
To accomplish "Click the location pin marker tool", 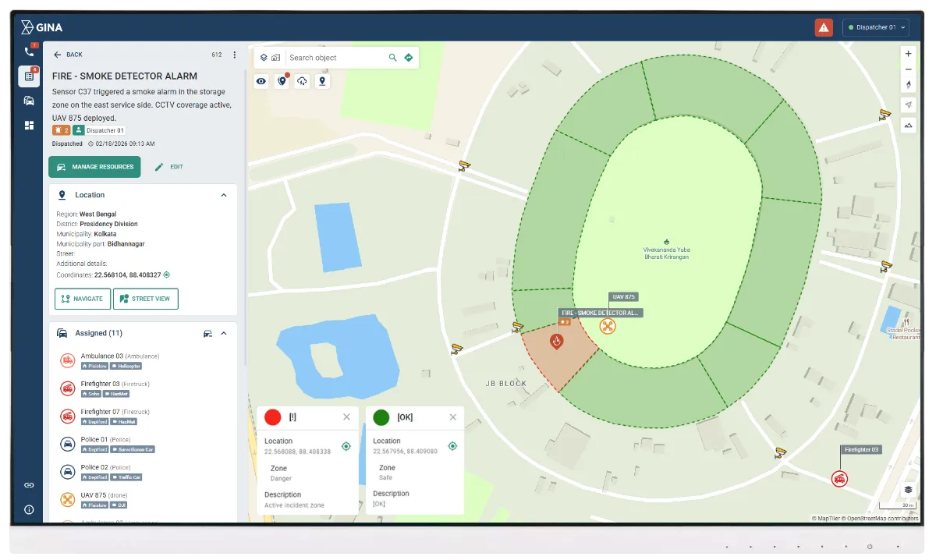I will pyautogui.click(x=322, y=80).
